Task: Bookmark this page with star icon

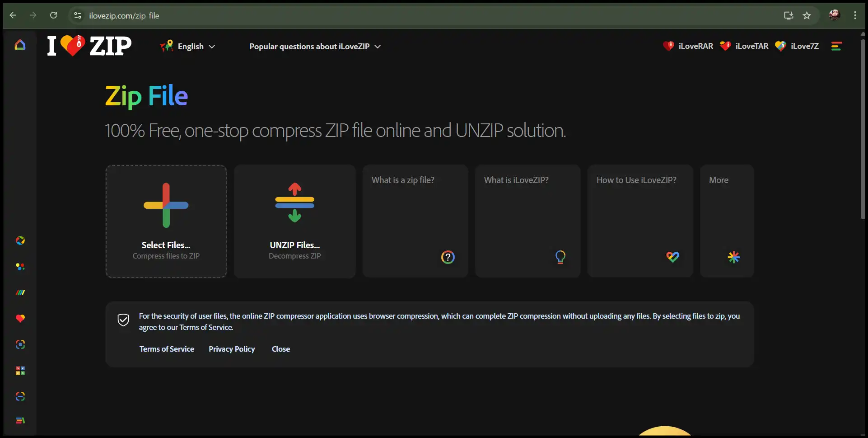Action: pyautogui.click(x=807, y=15)
